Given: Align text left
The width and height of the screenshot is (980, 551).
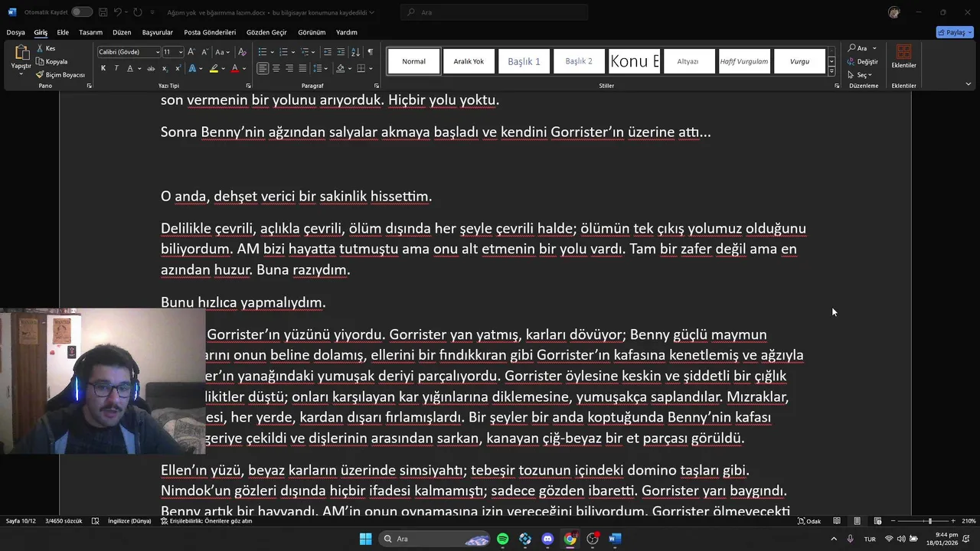Looking at the screenshot, I should point(263,68).
